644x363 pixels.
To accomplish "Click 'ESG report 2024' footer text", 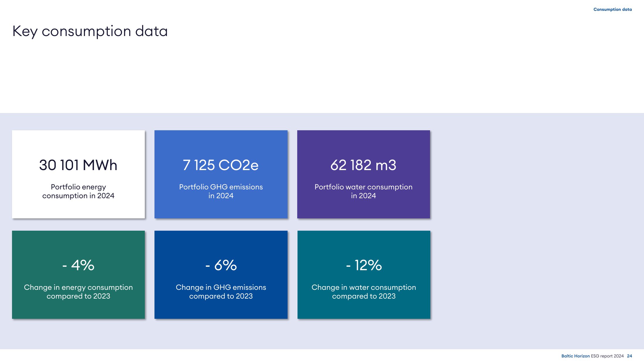I will click(x=607, y=356).
